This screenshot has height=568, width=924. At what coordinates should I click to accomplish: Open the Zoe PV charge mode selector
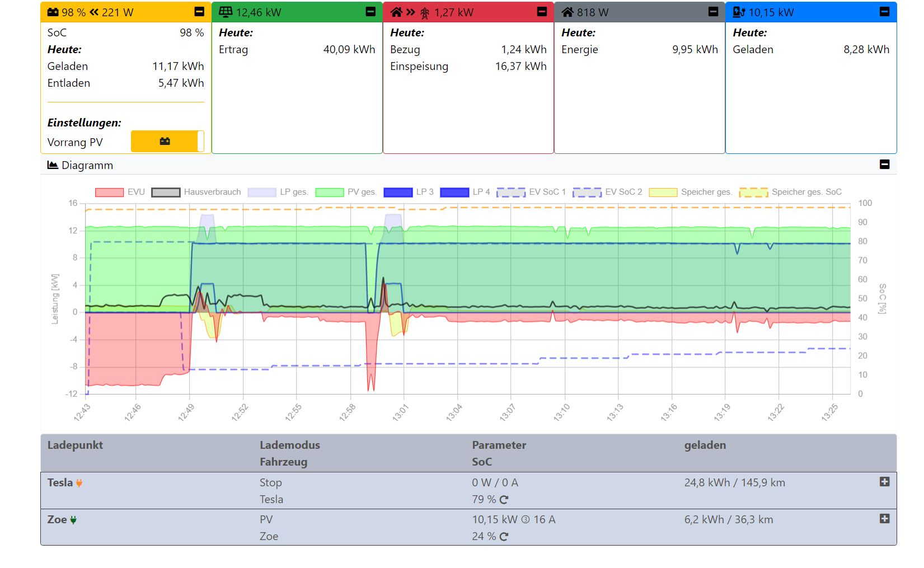pos(266,519)
